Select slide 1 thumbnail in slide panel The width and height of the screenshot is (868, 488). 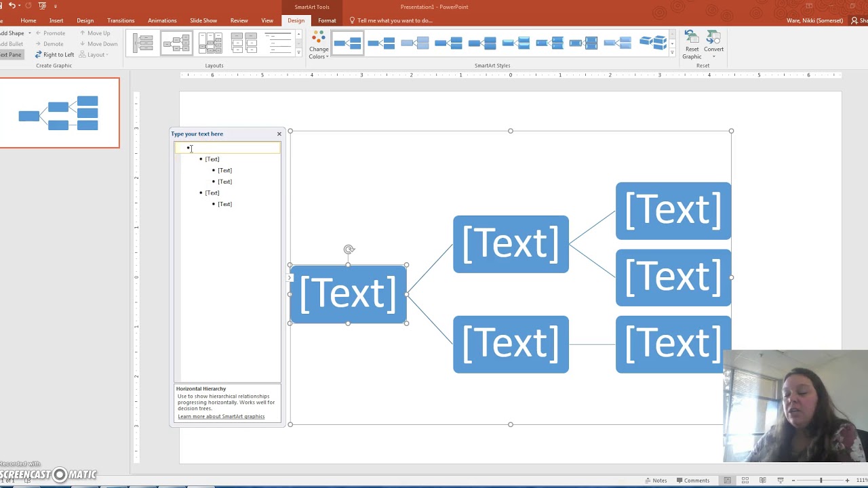(59, 113)
